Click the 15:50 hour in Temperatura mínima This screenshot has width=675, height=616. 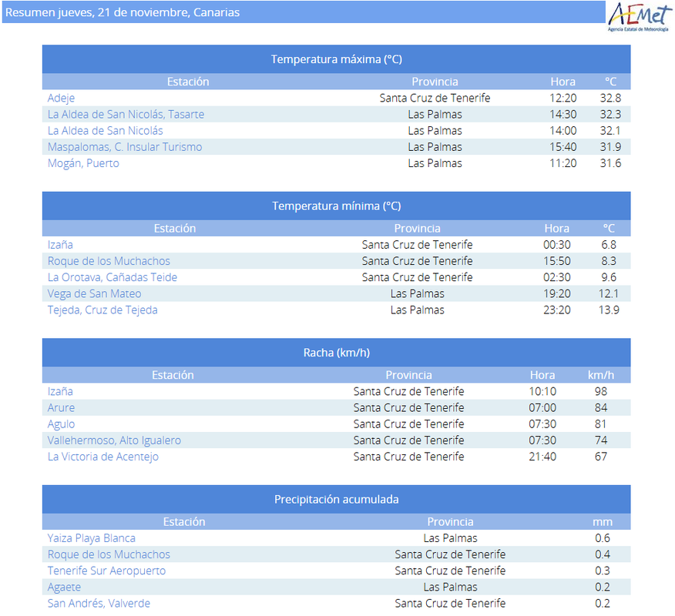pyautogui.click(x=556, y=261)
